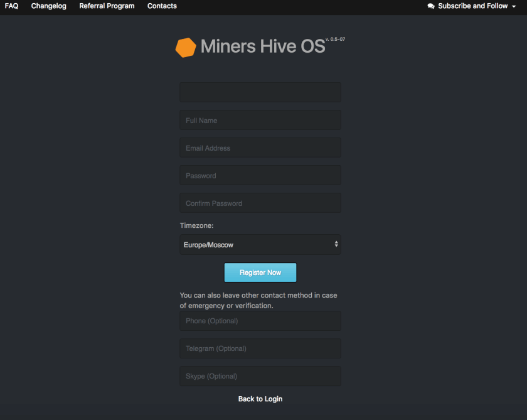Click the chat bubbles icon beside Subscribe
The height and width of the screenshot is (420, 527).
[x=431, y=6]
